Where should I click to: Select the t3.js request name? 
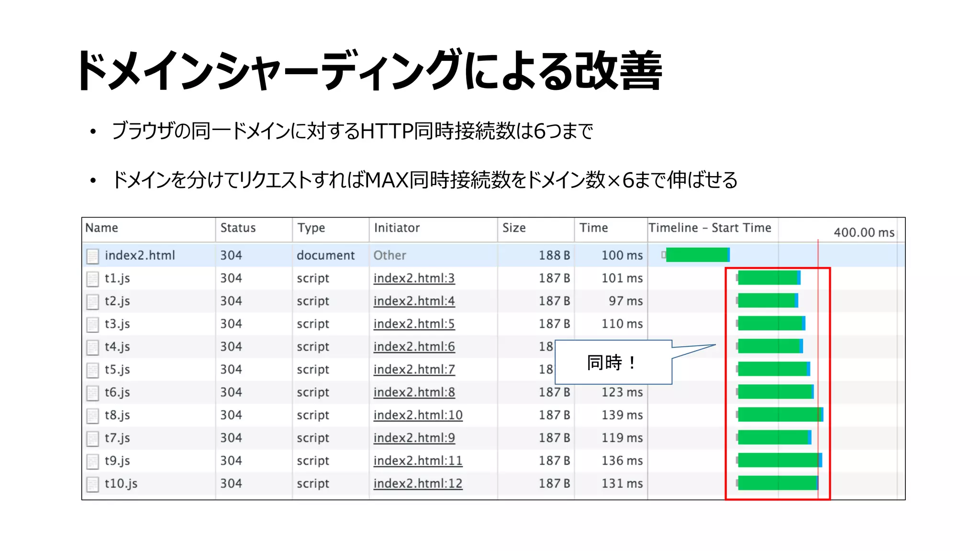point(117,324)
